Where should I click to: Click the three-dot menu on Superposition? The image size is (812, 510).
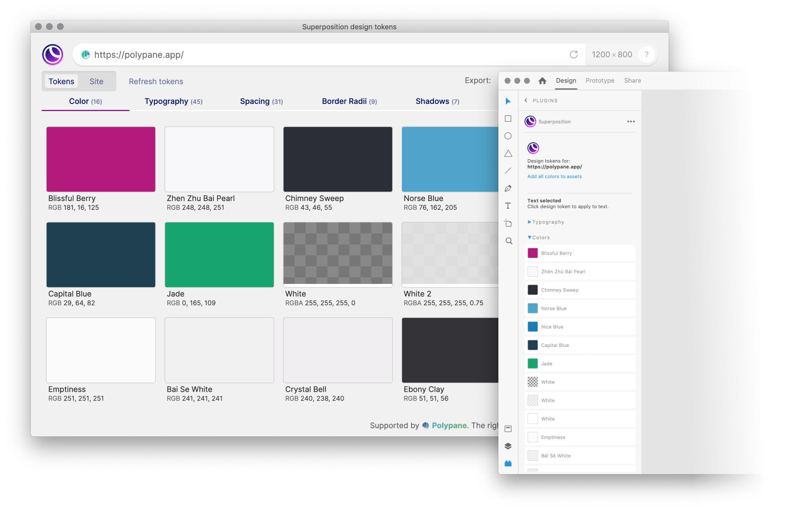630,122
